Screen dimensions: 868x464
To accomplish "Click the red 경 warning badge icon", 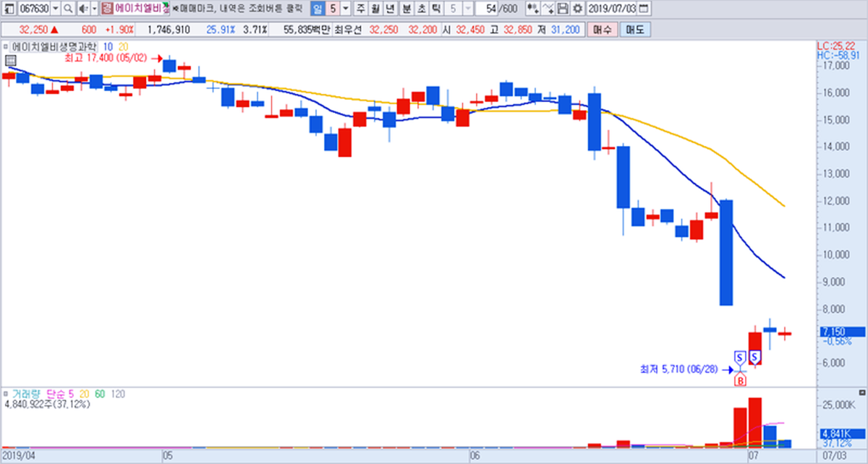I will 107,9.
